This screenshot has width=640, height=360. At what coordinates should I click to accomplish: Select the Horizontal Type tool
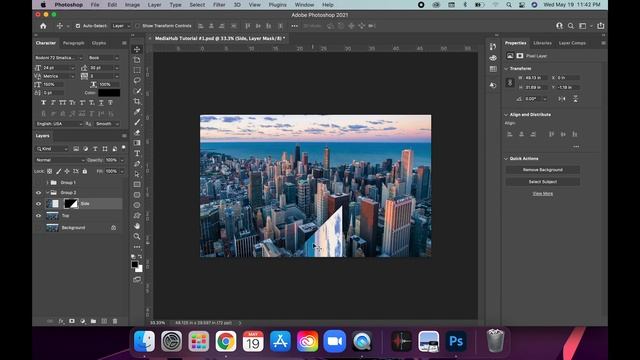tap(137, 153)
